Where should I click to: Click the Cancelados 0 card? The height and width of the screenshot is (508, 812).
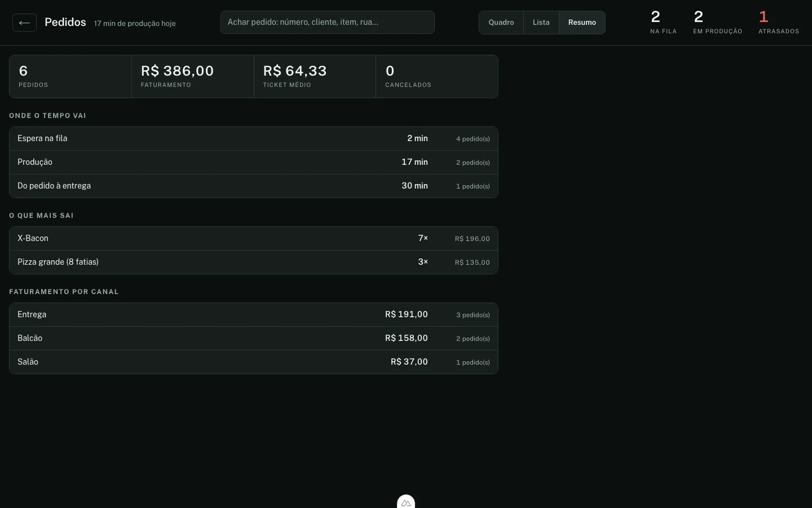click(437, 76)
